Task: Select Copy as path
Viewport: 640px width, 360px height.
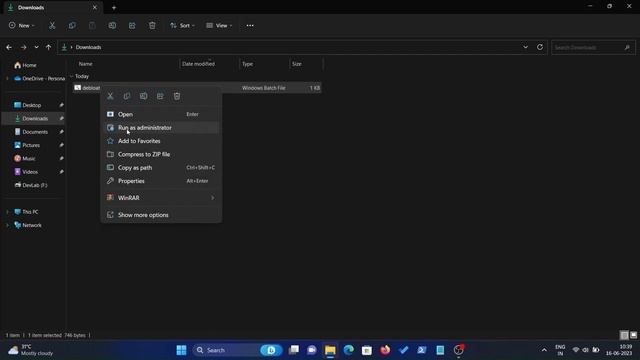Action: click(x=161, y=168)
